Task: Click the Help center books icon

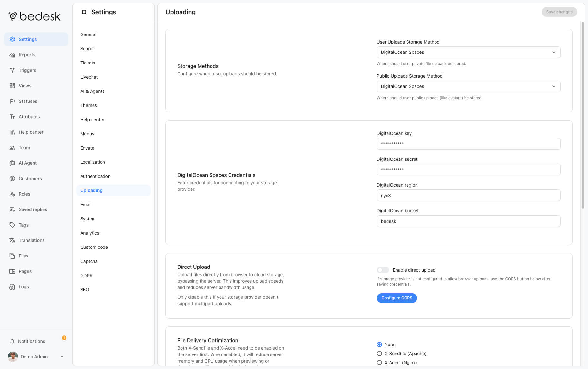Action: (x=12, y=132)
